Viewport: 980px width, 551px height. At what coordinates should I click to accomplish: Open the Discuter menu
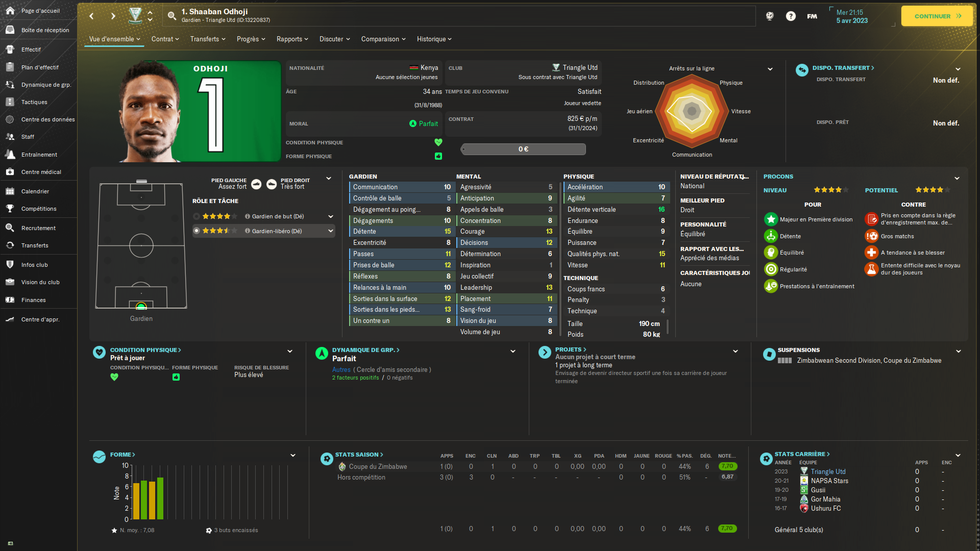(334, 39)
